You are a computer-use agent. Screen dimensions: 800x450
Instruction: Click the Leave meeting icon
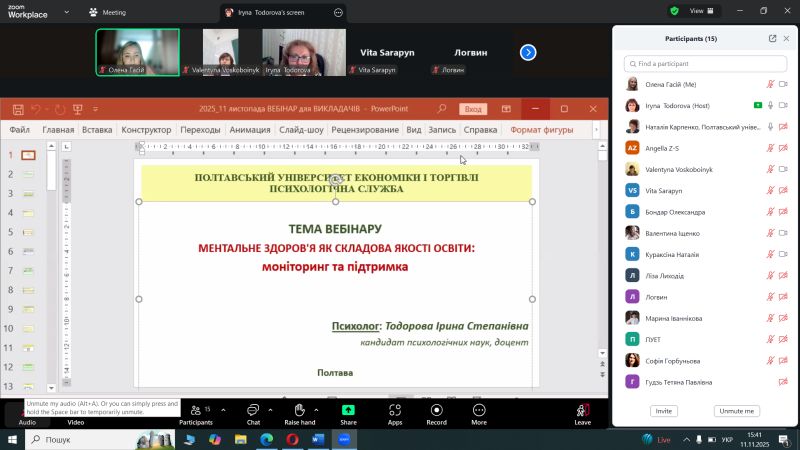582,410
